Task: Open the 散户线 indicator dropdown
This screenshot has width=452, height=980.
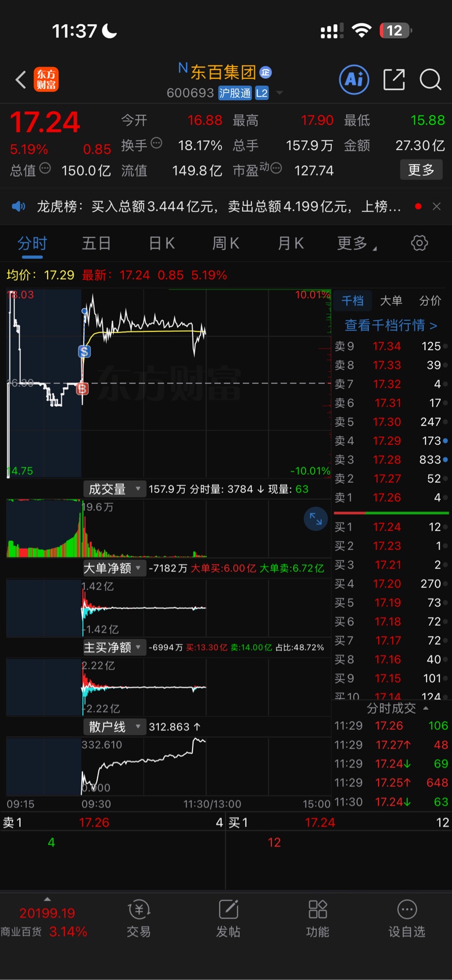Action: [x=114, y=727]
